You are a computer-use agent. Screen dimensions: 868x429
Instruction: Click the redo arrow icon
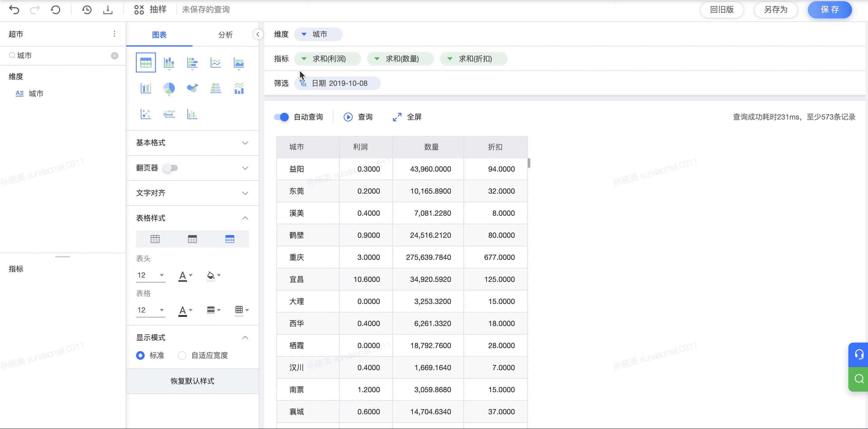[35, 10]
